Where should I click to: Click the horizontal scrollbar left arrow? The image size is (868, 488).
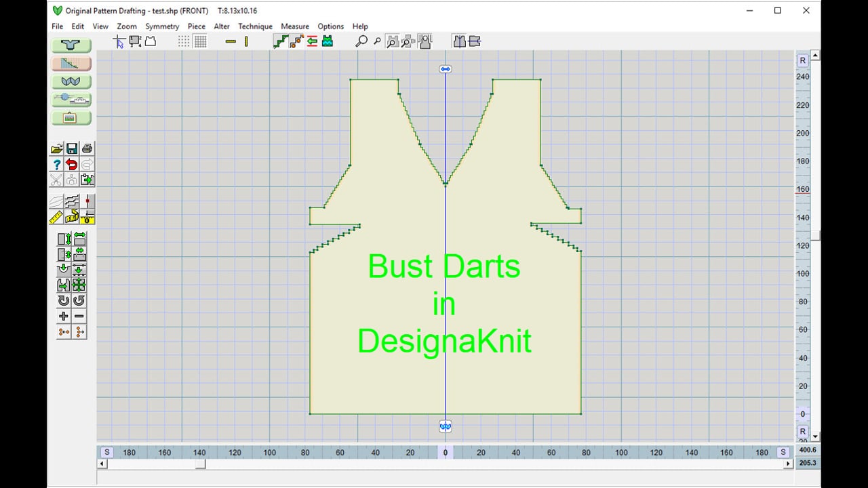click(x=102, y=464)
